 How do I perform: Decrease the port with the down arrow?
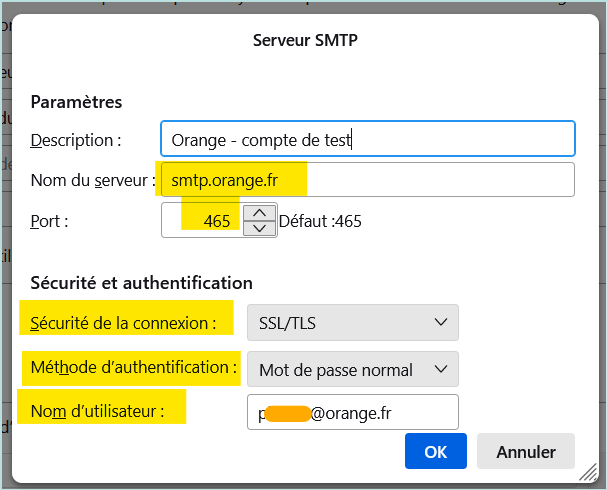[x=260, y=229]
